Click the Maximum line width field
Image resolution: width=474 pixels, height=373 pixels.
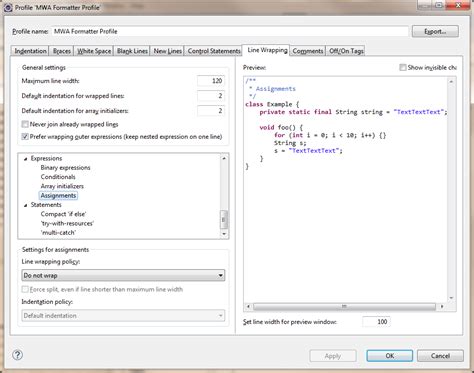click(211, 81)
